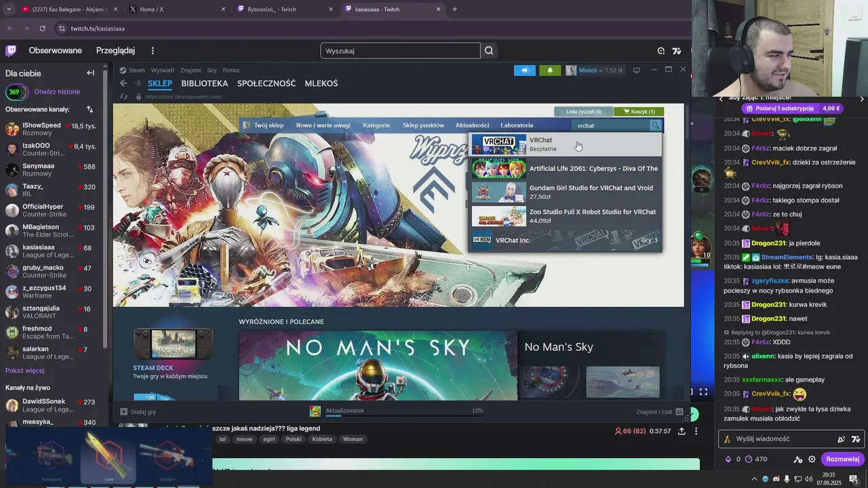Open the stream options three-dot menu
This screenshot has width=868, height=488.
tap(696, 431)
